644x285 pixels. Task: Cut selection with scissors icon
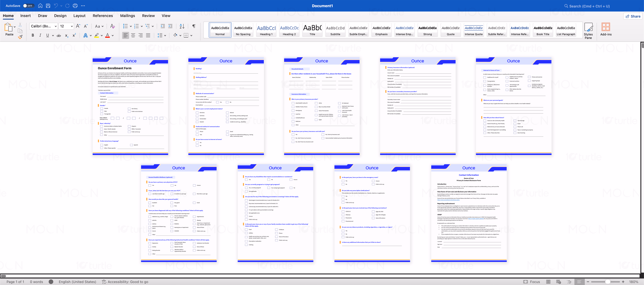[20, 25]
